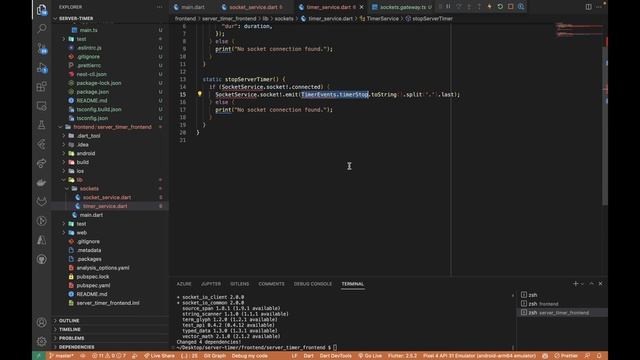The width and height of the screenshot is (640, 360).
Task: Click Git Graph in the status bar
Action: click(215, 356)
